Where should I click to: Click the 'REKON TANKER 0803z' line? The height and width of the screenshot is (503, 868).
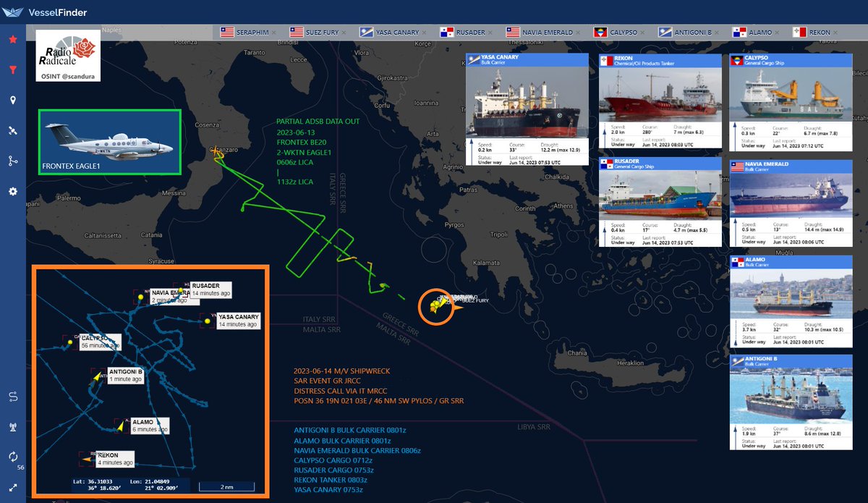pos(330,480)
